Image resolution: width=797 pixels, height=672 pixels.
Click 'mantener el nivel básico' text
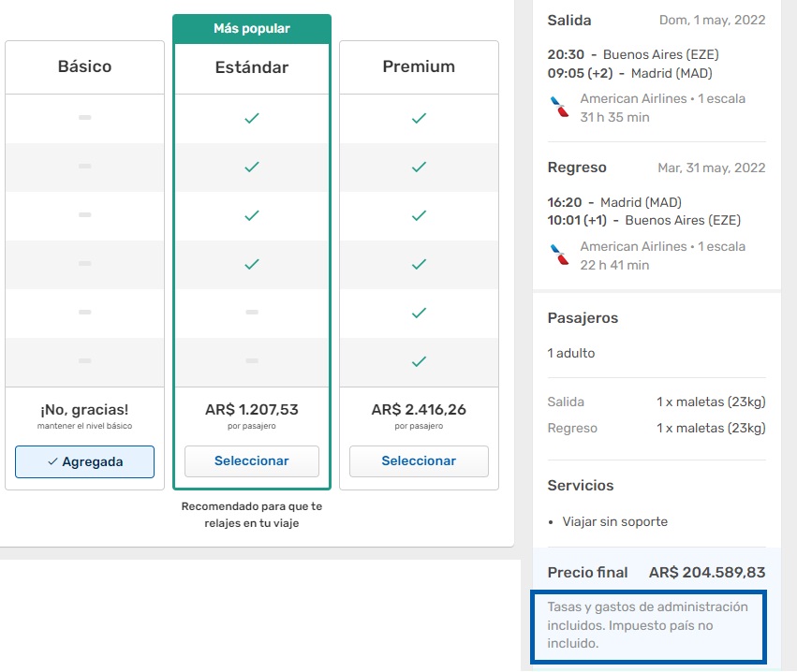(x=84, y=426)
